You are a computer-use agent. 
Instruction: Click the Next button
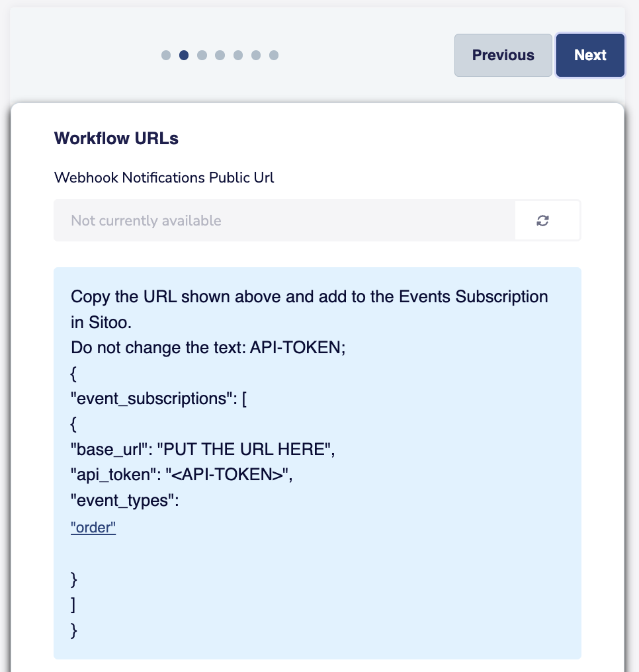click(590, 56)
